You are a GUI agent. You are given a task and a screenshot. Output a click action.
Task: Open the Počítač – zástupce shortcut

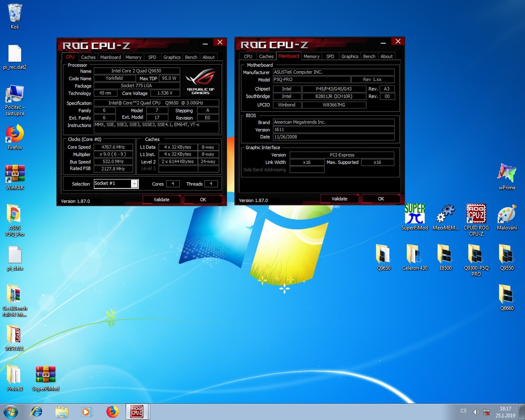click(15, 100)
